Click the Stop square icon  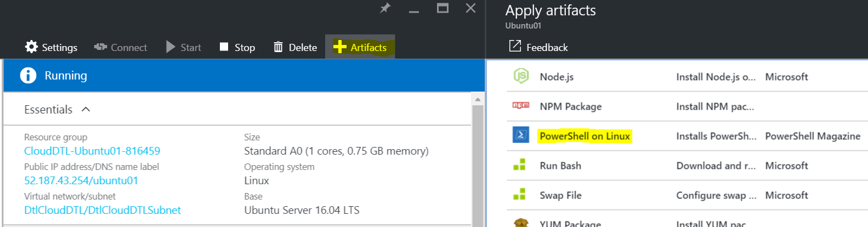[x=224, y=47]
